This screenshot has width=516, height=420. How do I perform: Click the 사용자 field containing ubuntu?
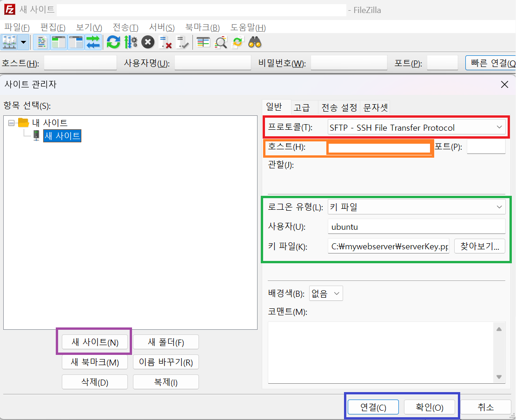417,227
